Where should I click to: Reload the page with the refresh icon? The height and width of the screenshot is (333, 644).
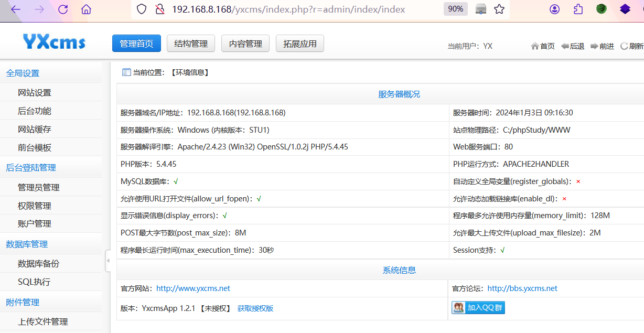pos(63,9)
